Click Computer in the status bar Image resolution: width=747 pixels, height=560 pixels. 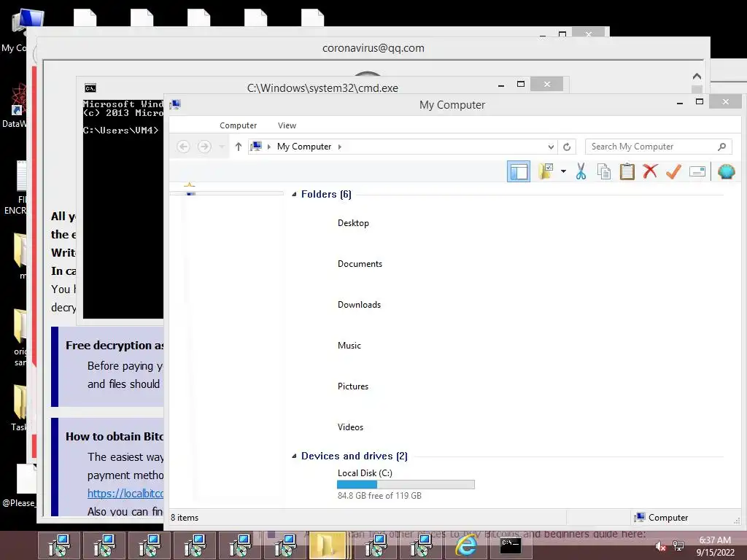(x=661, y=518)
